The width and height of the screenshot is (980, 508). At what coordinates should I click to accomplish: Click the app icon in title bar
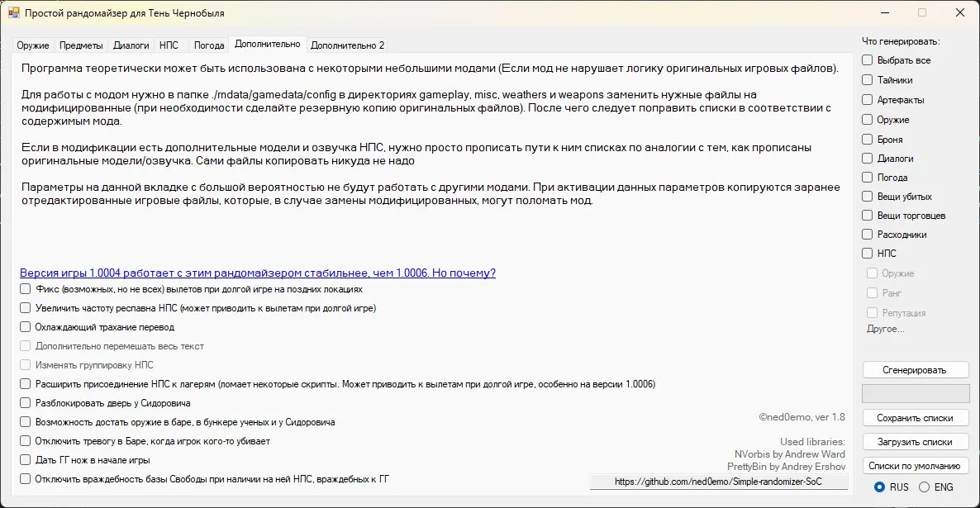13,12
